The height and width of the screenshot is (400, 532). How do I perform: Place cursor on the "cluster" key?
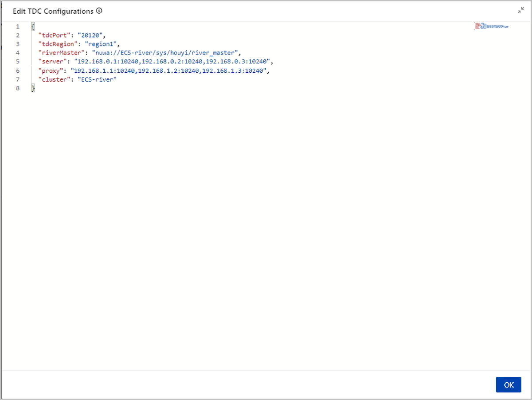[54, 79]
